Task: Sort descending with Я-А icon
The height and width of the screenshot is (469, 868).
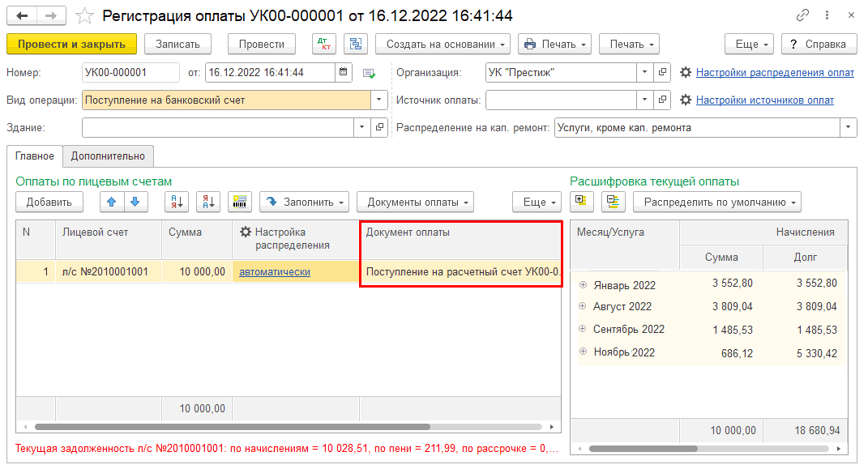Action: pyautogui.click(x=208, y=202)
